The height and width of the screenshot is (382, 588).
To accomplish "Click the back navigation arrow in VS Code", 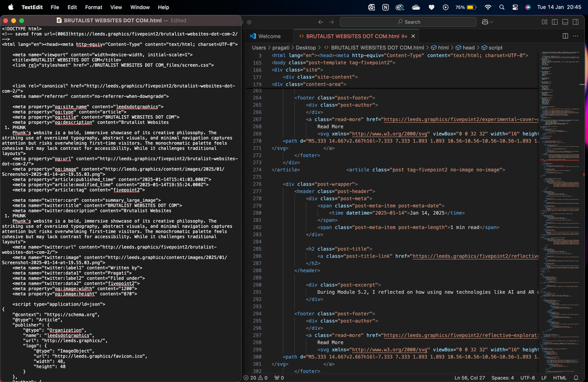I will [x=320, y=21].
